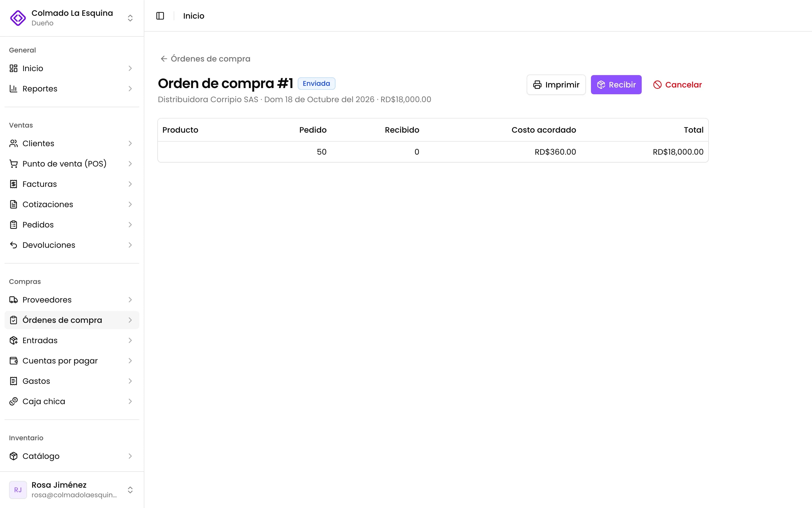Click the RJ avatar thumbnail

[18, 490]
